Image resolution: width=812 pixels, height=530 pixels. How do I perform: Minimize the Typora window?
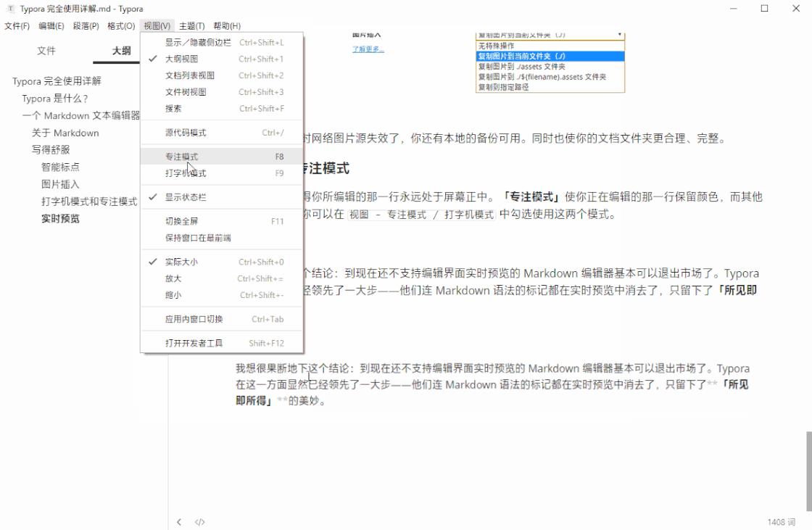tap(733, 9)
